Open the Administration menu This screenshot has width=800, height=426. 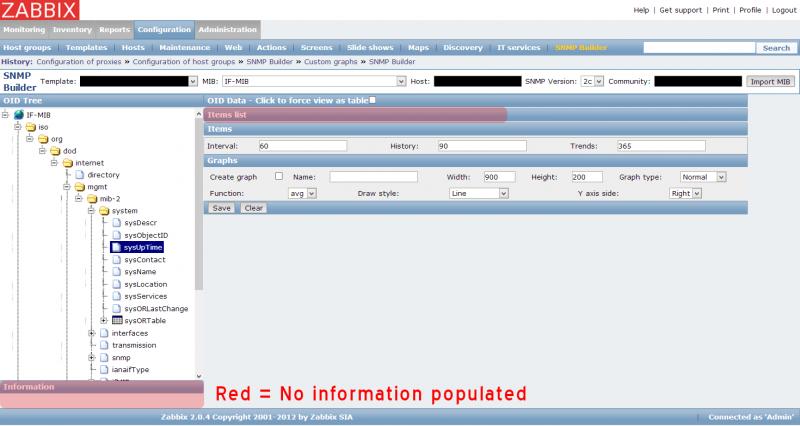click(228, 30)
